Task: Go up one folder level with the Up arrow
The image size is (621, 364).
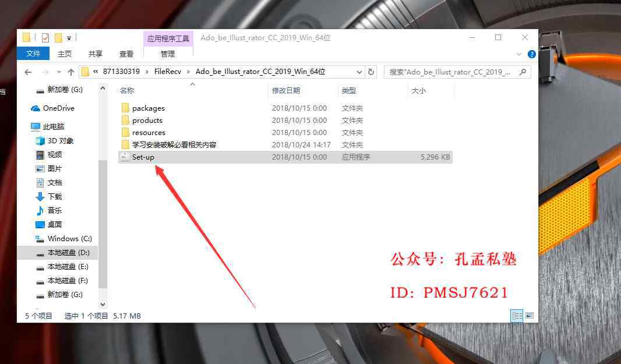Action: 71,72
